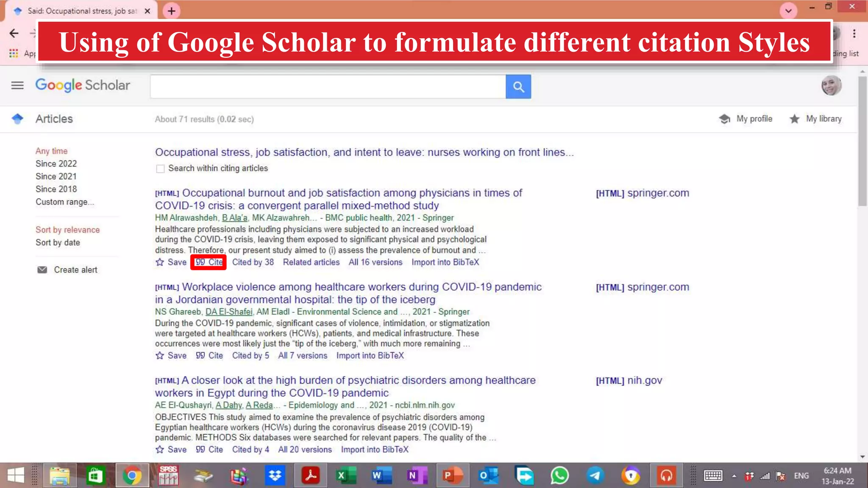Click Cite quote icon on psychiatric disorders result
Screen dimensions: 868x488
coord(200,449)
